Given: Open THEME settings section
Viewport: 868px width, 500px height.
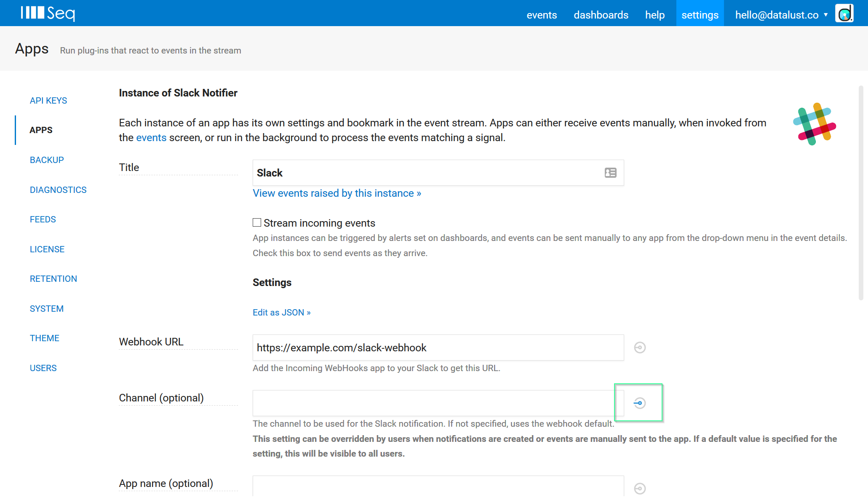Looking at the screenshot, I should point(45,338).
